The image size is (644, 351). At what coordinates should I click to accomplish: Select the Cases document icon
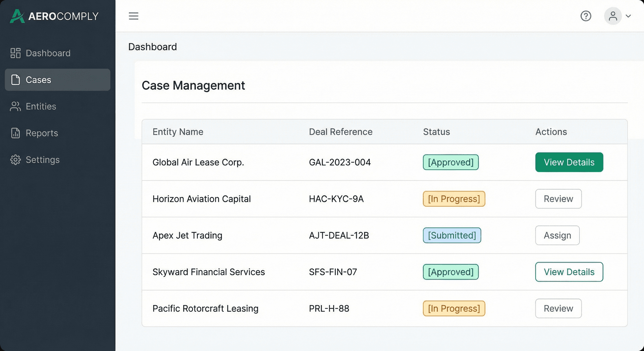(15, 80)
